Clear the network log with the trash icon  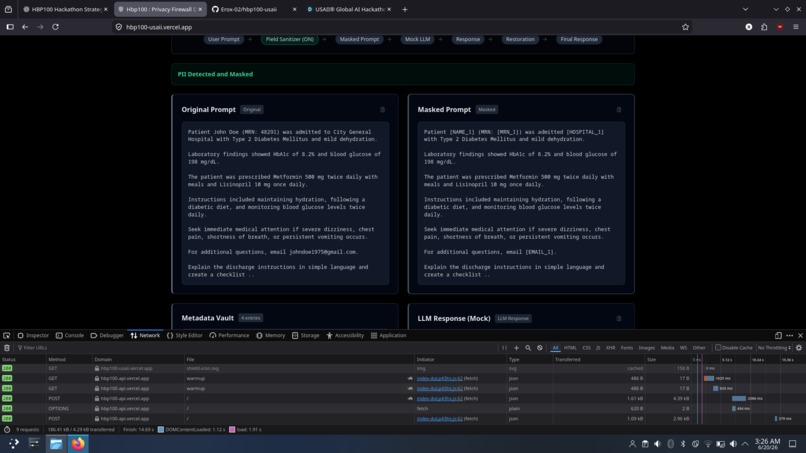tap(7, 348)
